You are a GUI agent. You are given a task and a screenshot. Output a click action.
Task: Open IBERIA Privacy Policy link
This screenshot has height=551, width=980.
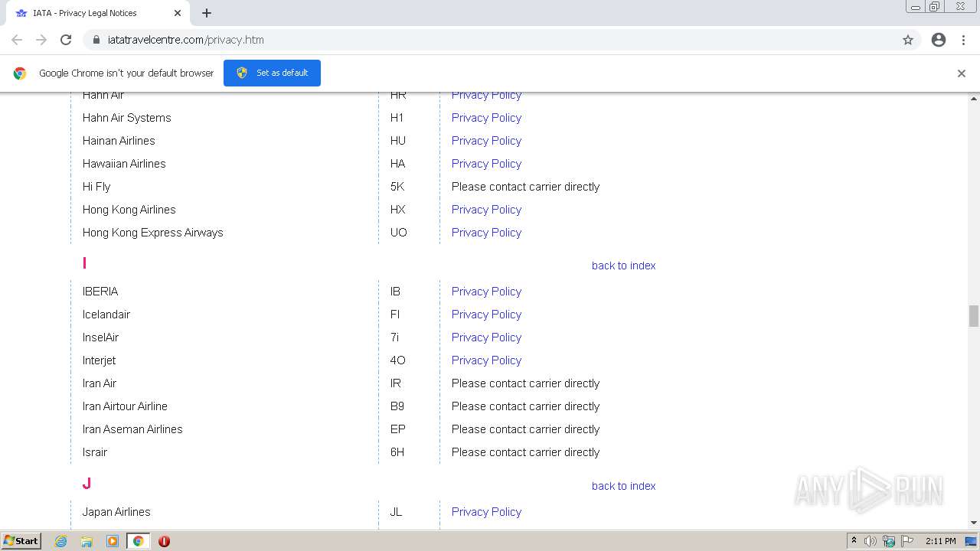[x=486, y=292]
